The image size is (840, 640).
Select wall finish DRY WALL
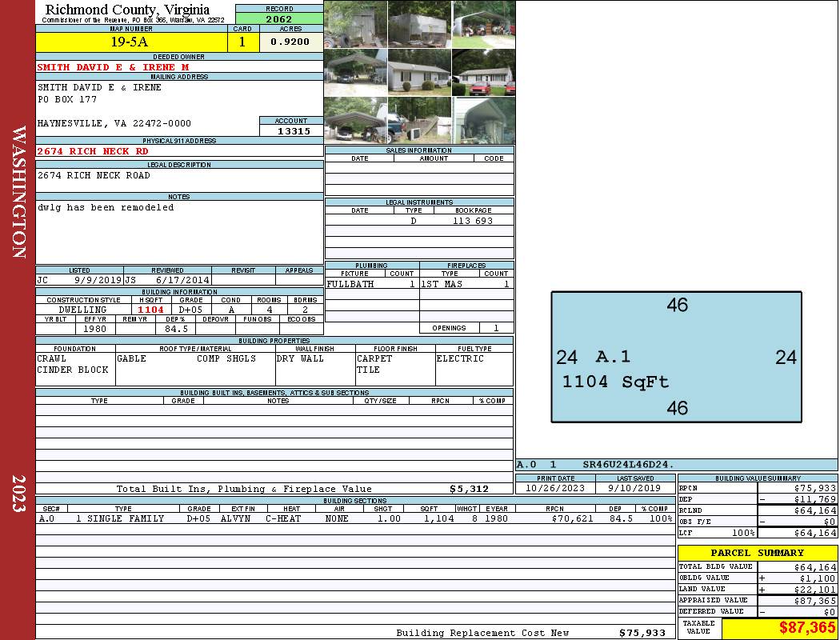300,358
